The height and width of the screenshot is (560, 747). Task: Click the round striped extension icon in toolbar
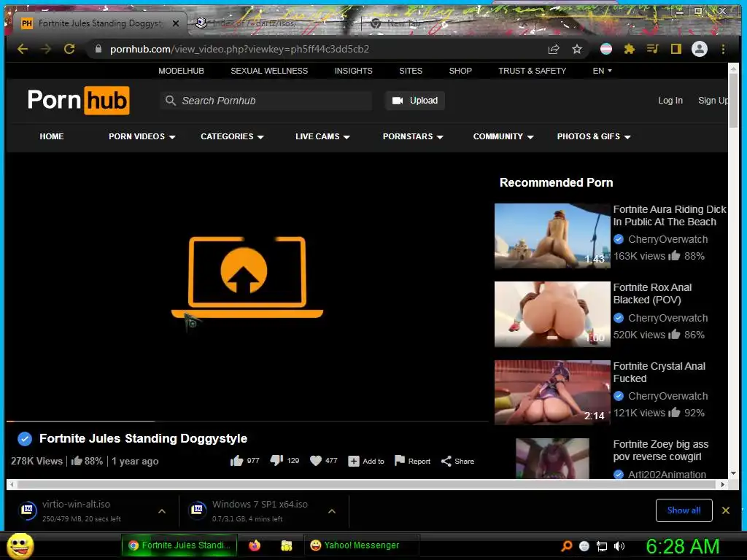pos(606,49)
